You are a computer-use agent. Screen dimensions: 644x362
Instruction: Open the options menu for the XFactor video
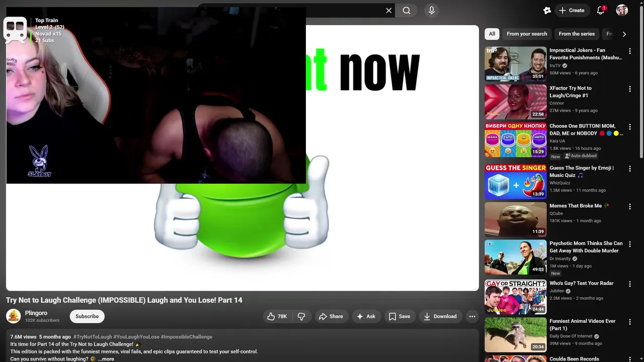coord(629,89)
